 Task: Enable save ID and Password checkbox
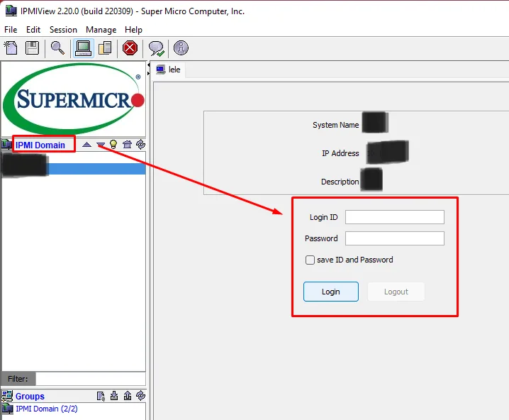click(x=310, y=260)
